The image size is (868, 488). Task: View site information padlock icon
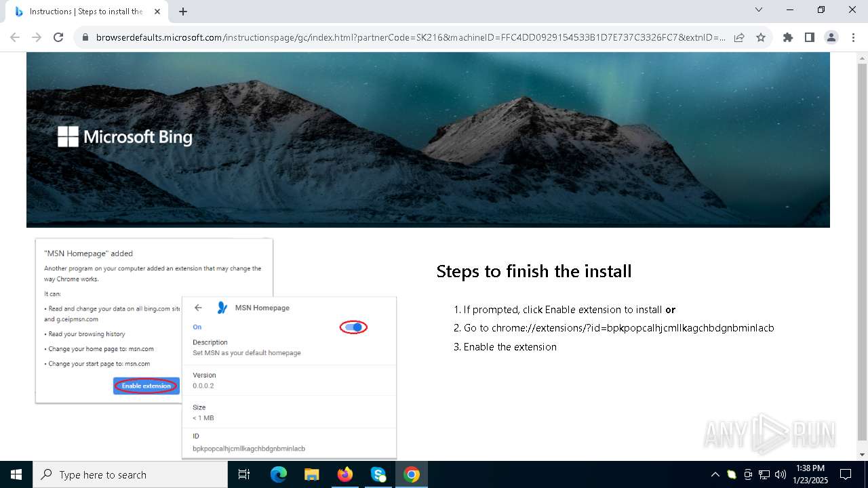[x=85, y=37]
